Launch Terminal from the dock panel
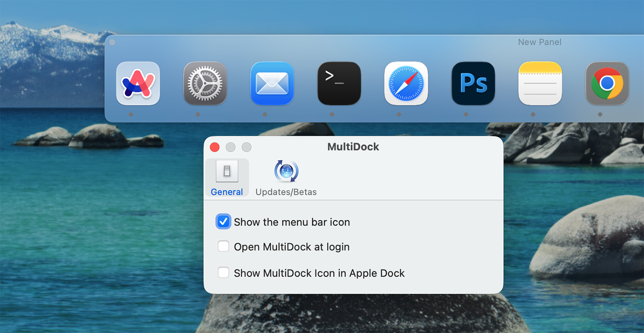644x333 pixels. [339, 83]
